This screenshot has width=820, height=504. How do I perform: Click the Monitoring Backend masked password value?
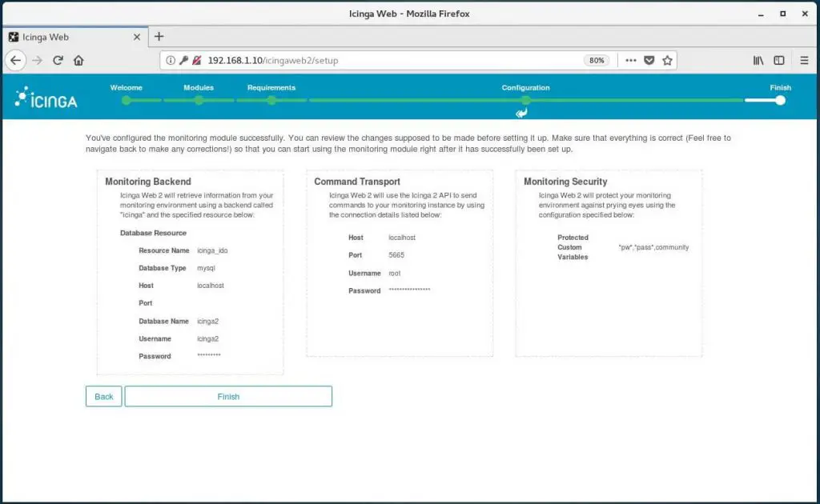point(209,356)
